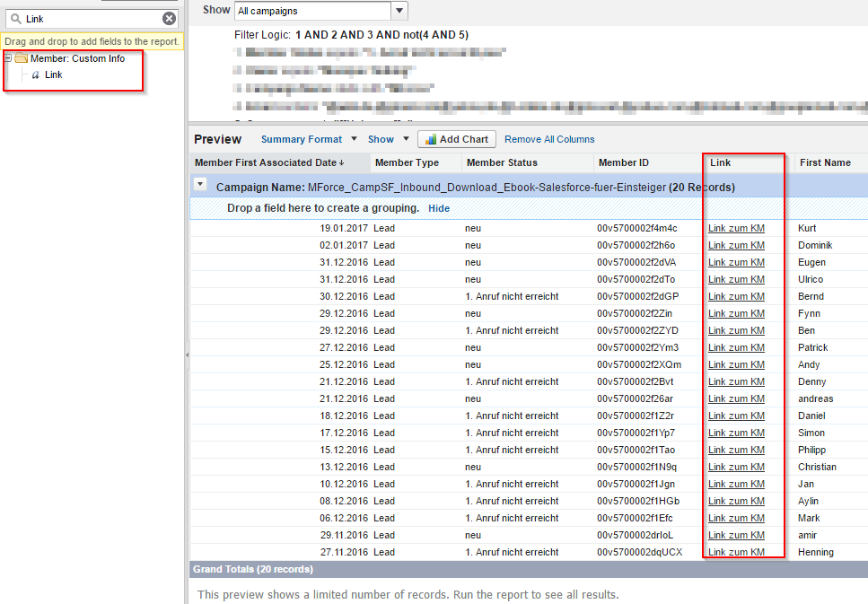
Task: Click the bar chart icon on Add Chart
Action: 430,139
